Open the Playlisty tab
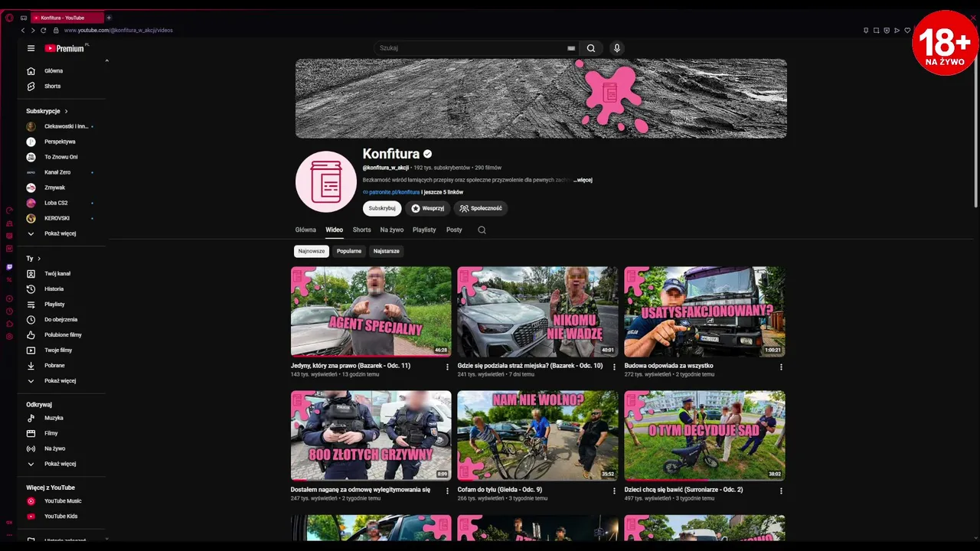This screenshot has width=980, height=551. pyautogui.click(x=424, y=230)
